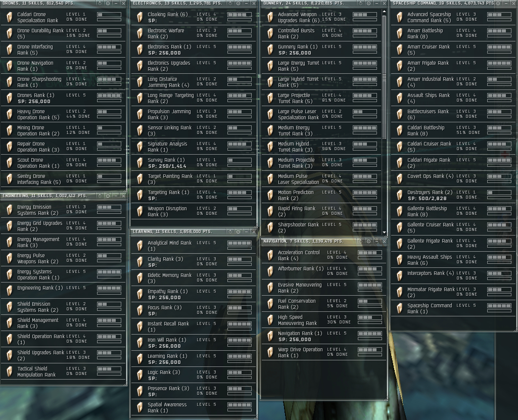Toggle the pin icon on the Navigation window
This screenshot has height=420, width=518.
pyautogui.click(x=368, y=241)
